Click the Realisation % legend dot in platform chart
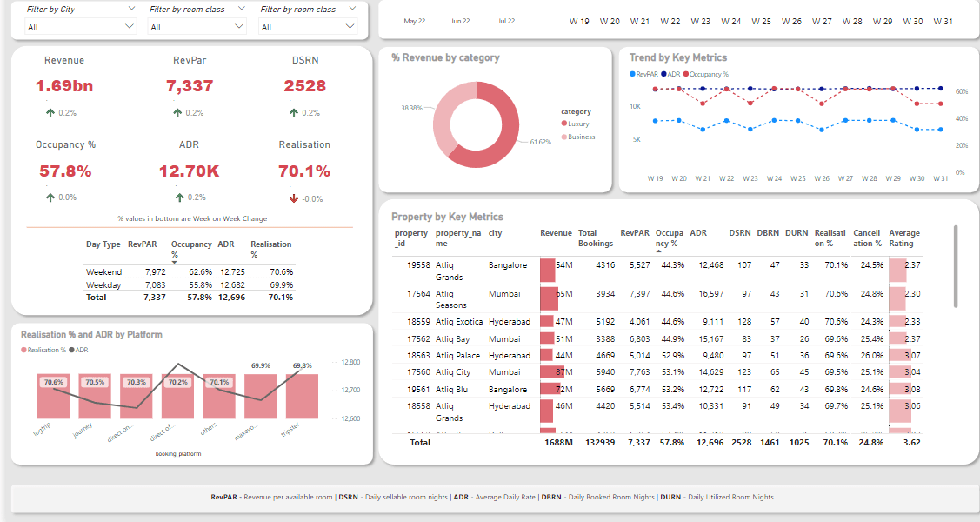980x522 pixels. (x=23, y=350)
